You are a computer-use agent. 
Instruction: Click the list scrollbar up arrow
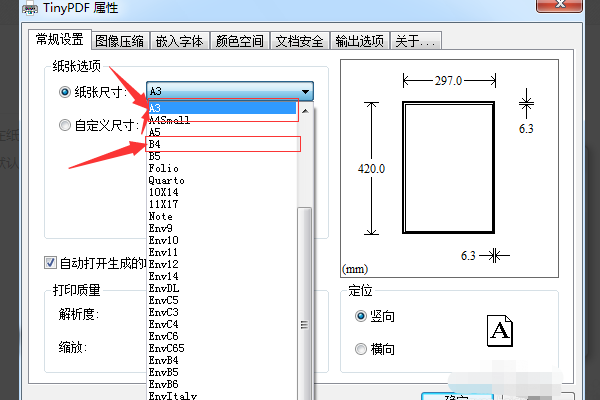pos(305,111)
